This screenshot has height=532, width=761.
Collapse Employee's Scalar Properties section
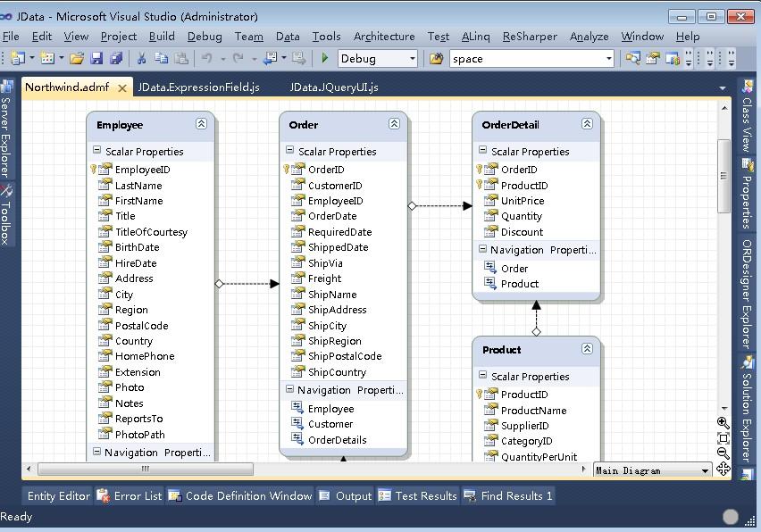pos(97,150)
